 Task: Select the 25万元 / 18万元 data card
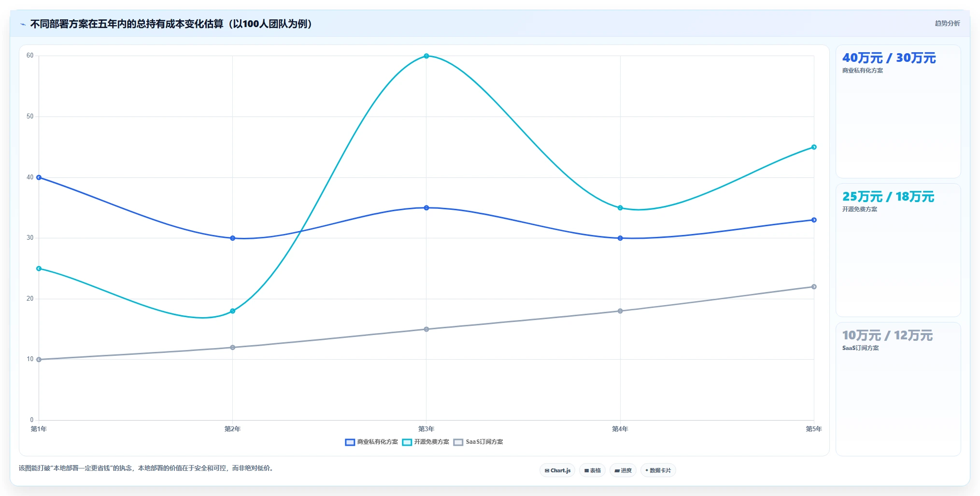tap(898, 250)
